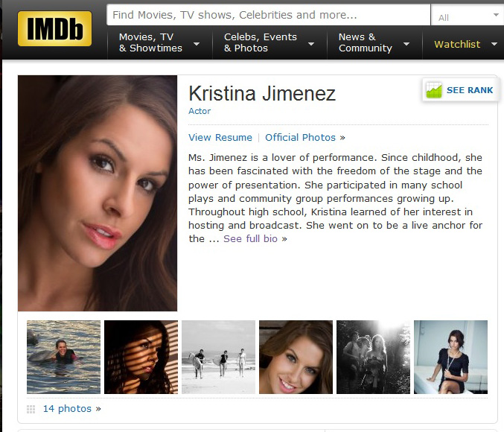Screen dimensions: 504x432
Task: Click the Kristina Jimenez name heading
Action: (262, 93)
